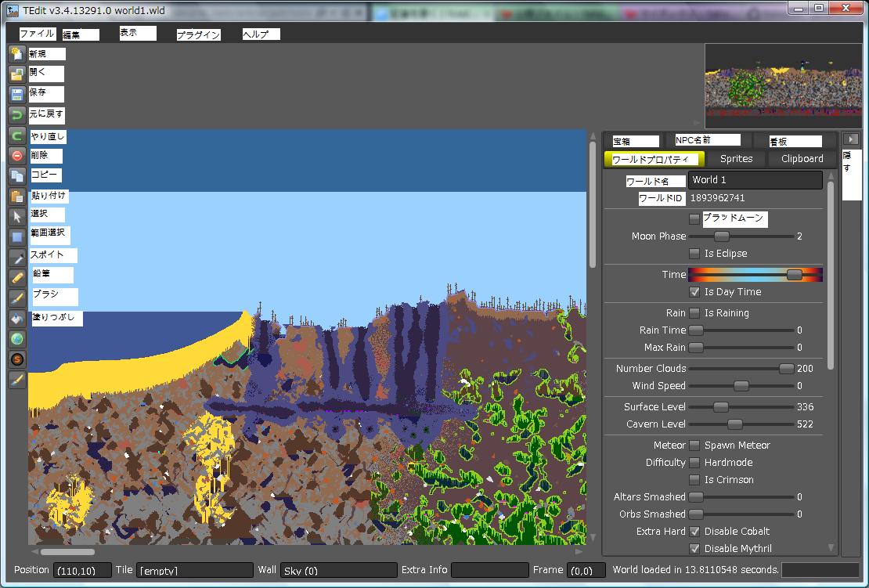
Task: Select the Pencil (鉛筆) tool
Action: 16,277
